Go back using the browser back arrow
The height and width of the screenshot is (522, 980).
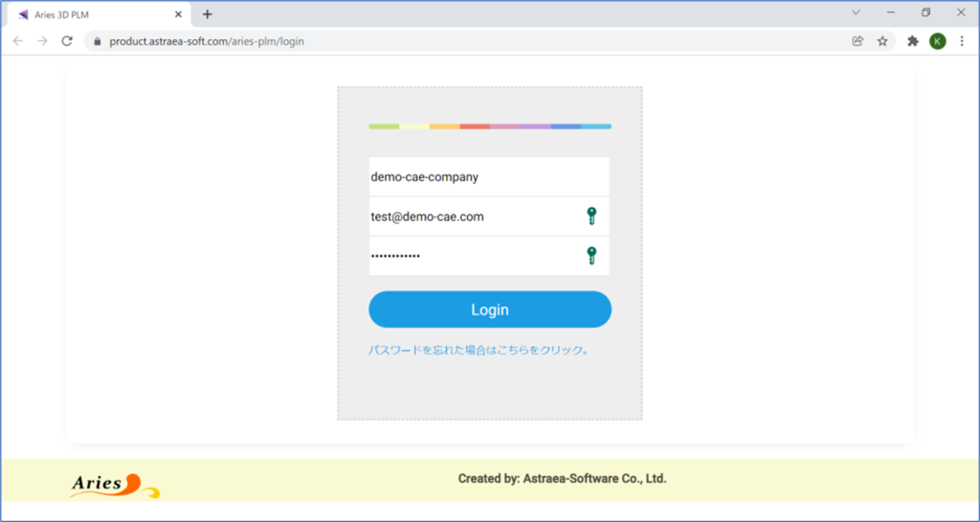pyautogui.click(x=18, y=41)
